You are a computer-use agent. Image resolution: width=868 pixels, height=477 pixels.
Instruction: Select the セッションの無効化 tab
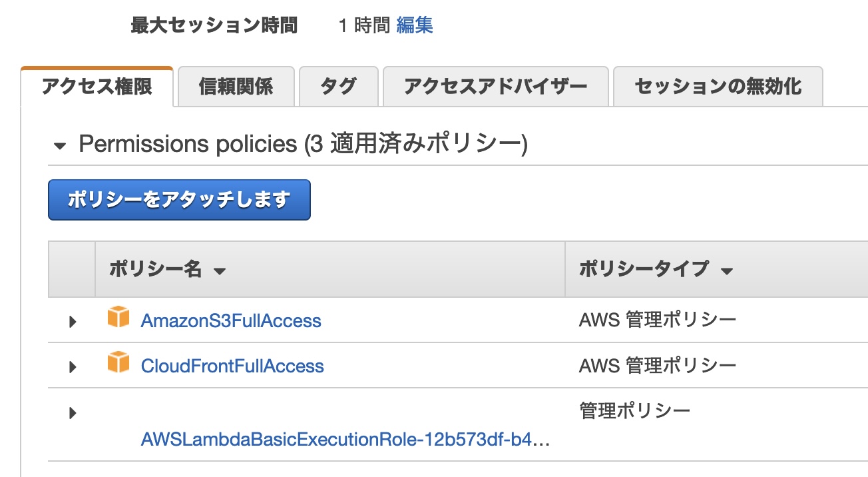(718, 87)
